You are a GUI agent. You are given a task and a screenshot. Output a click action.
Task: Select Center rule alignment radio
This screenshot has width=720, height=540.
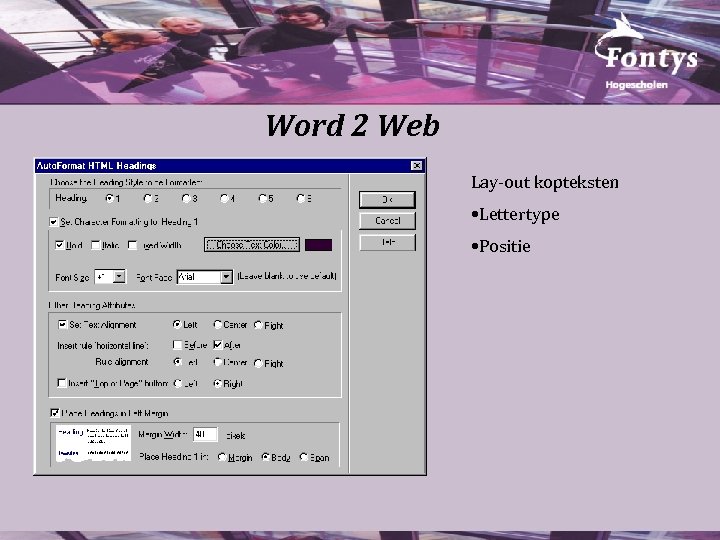click(218, 362)
